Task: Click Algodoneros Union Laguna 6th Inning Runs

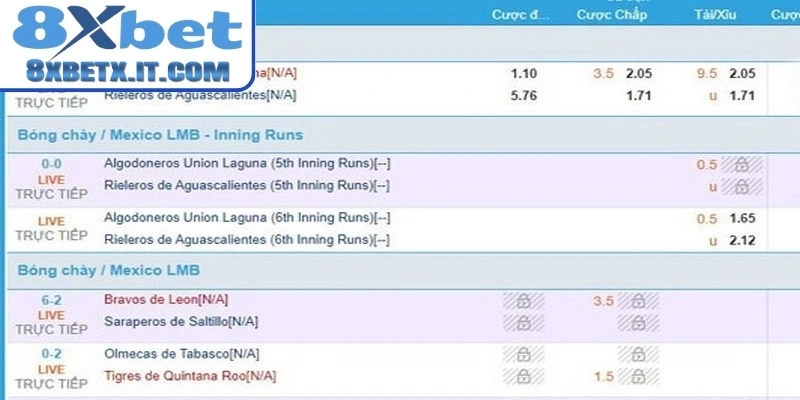Action: point(247,218)
